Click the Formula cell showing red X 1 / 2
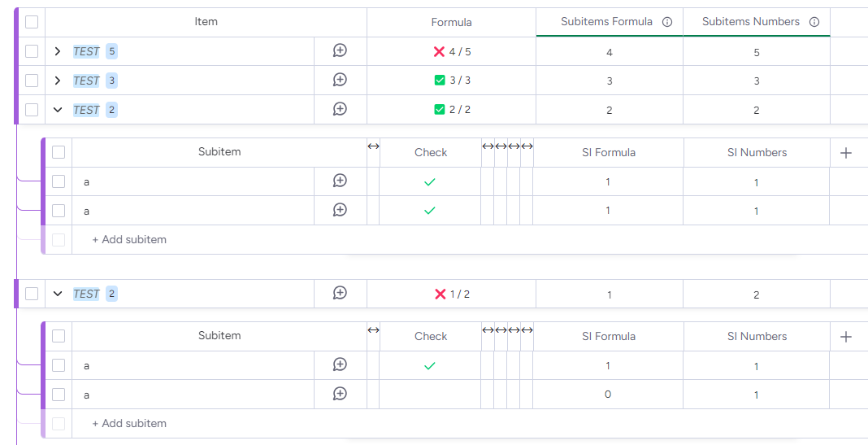The height and width of the screenshot is (445, 868). pos(451,294)
